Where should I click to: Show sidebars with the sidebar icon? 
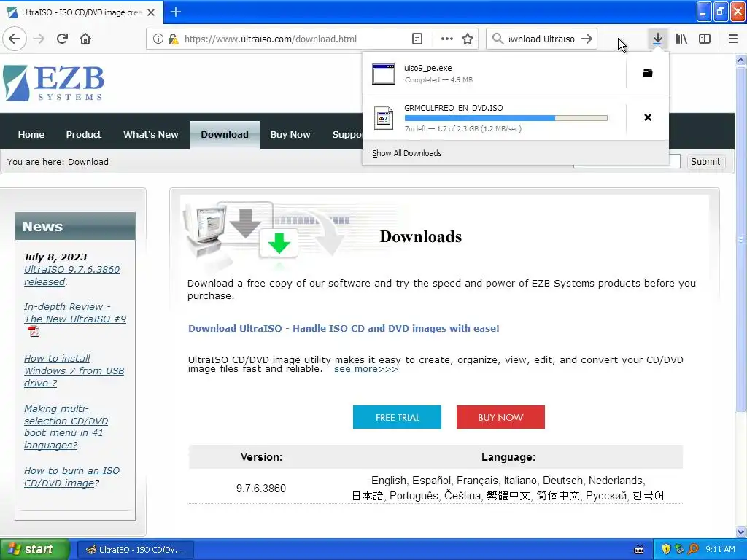pos(705,39)
